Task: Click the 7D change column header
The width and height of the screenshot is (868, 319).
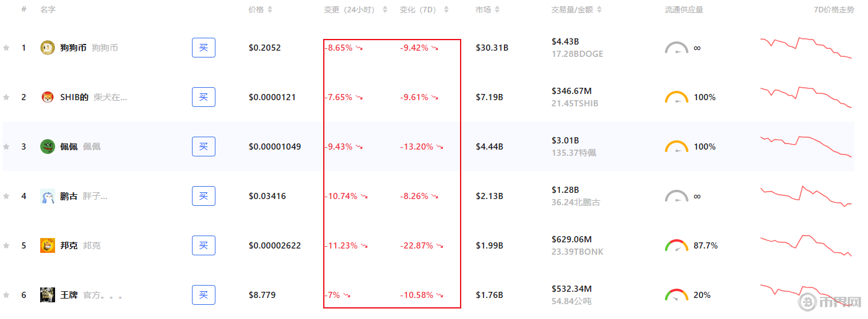Action: pos(420,10)
